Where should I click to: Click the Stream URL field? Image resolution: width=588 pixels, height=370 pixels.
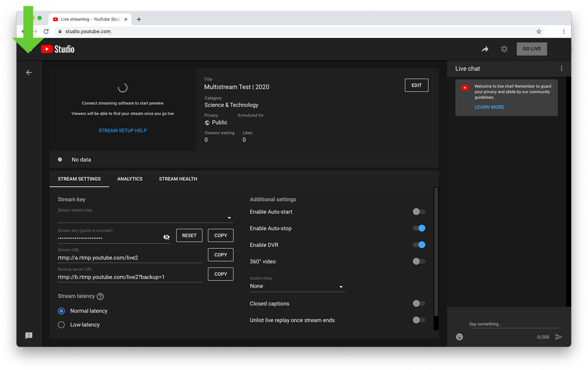click(130, 258)
